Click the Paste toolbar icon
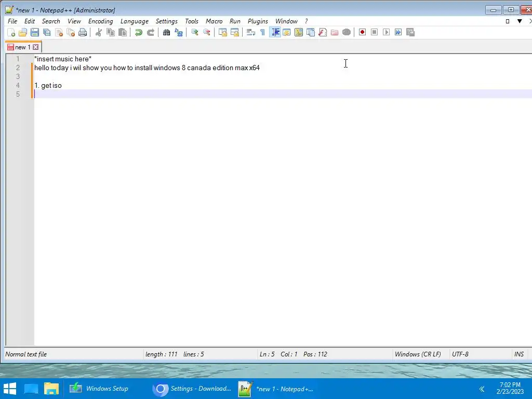Screen dimensions: 532x399 (123, 32)
